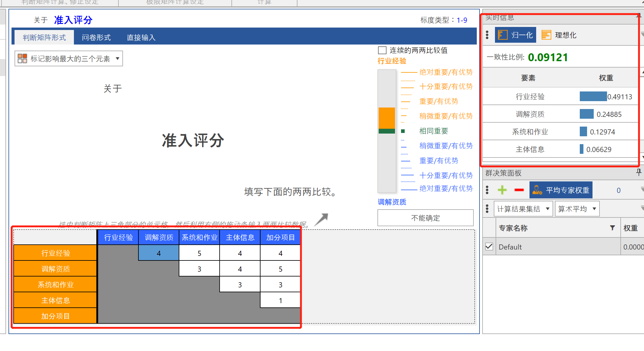The height and width of the screenshot is (351, 644).
Task: Open the 判断矩阵计算、修正设定 top tab
Action: click(60, 2)
